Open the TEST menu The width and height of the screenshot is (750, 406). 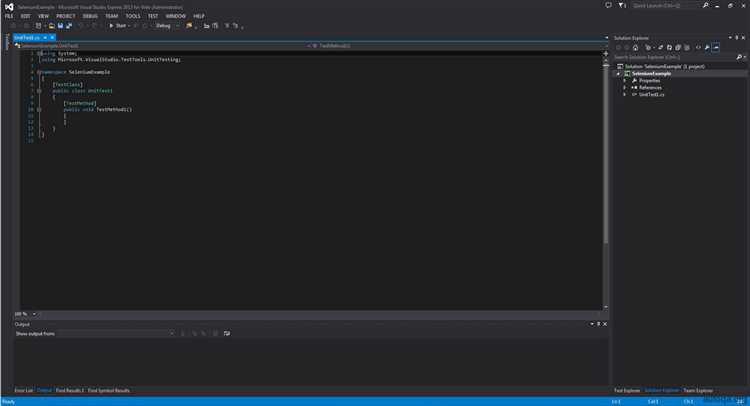click(153, 16)
